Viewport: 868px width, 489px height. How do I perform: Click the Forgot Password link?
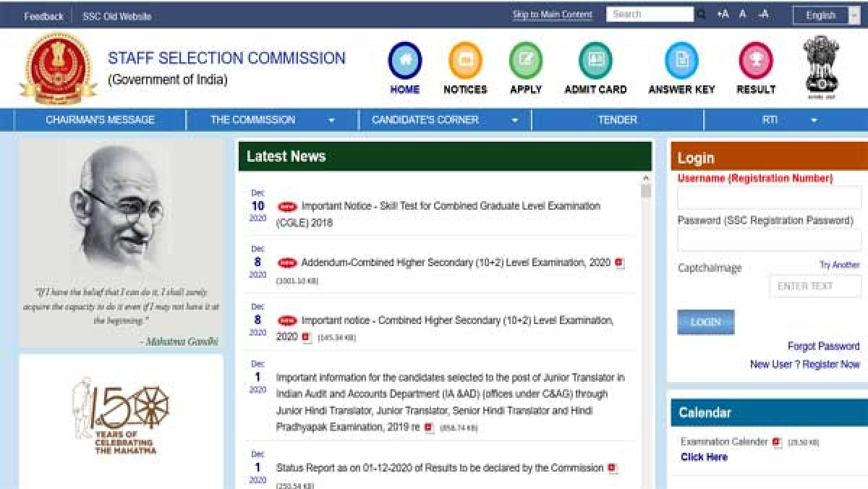(823, 346)
